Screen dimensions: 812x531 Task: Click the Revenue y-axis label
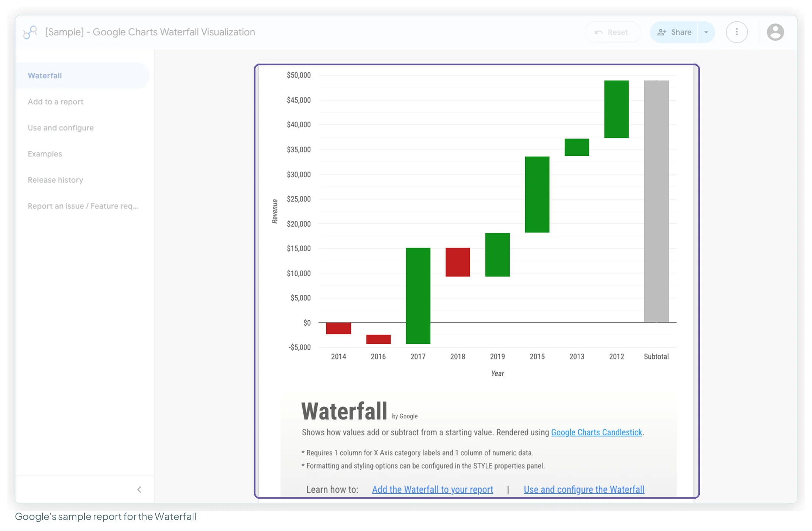click(275, 211)
